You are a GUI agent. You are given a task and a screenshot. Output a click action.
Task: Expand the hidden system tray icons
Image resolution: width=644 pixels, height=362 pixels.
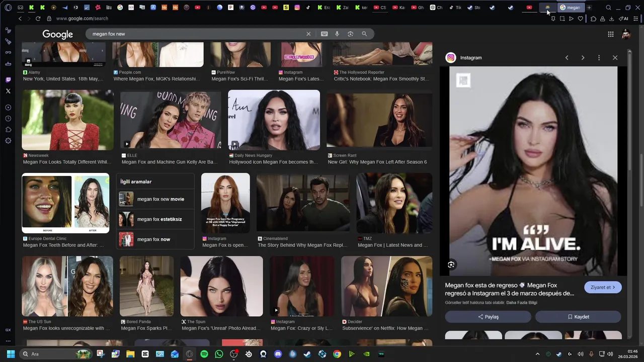tap(537, 354)
